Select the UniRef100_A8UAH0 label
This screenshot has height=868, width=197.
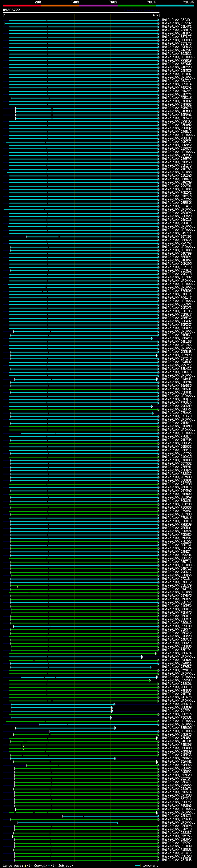(176, 125)
